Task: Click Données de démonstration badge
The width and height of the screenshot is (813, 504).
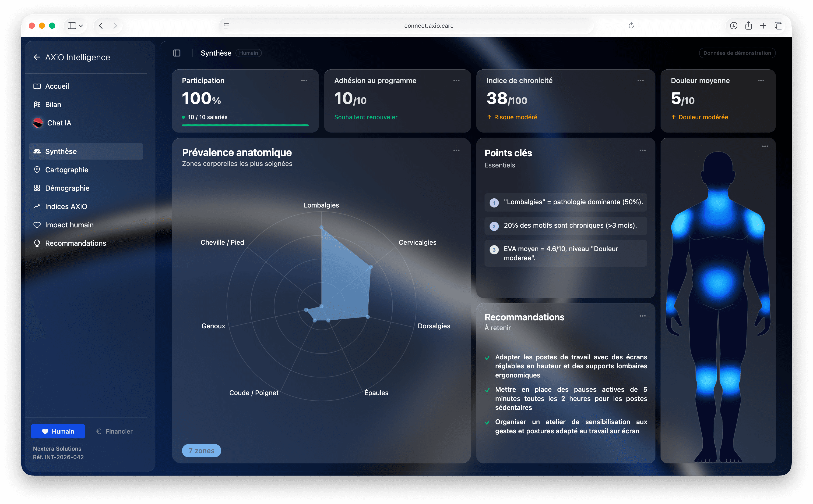Action: 737,53
